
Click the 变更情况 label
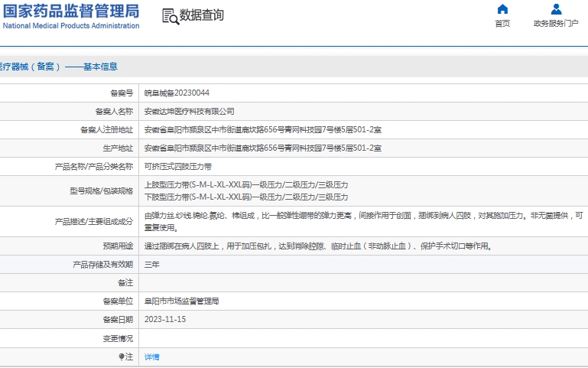(x=118, y=338)
